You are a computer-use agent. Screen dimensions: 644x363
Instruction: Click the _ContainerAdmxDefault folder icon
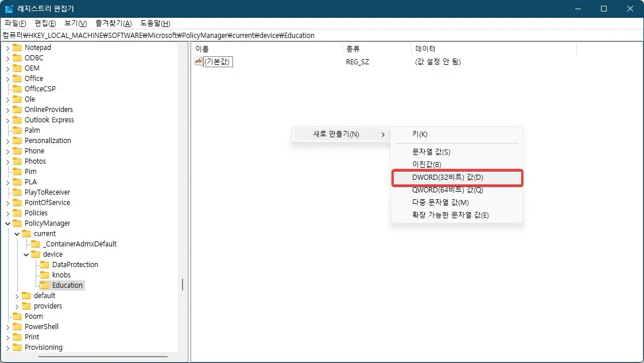37,244
